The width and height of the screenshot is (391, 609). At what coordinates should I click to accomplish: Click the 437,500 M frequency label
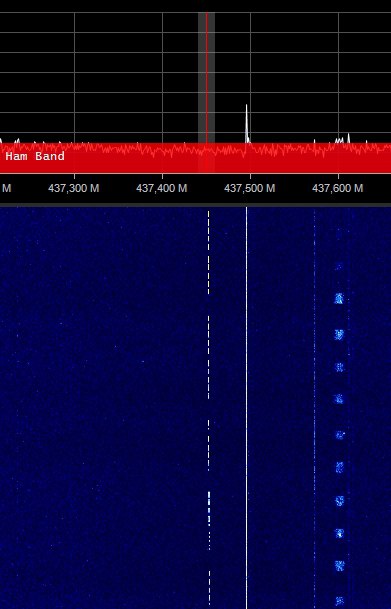(x=250, y=188)
